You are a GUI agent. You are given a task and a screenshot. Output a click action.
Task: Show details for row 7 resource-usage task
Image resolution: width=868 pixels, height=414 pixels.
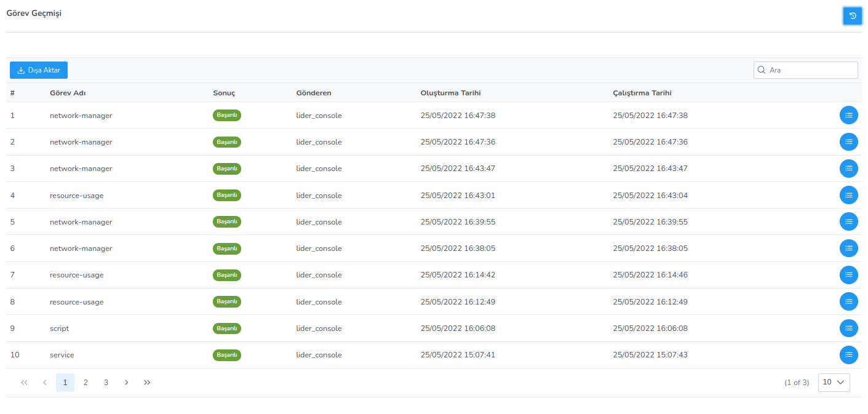click(x=848, y=275)
